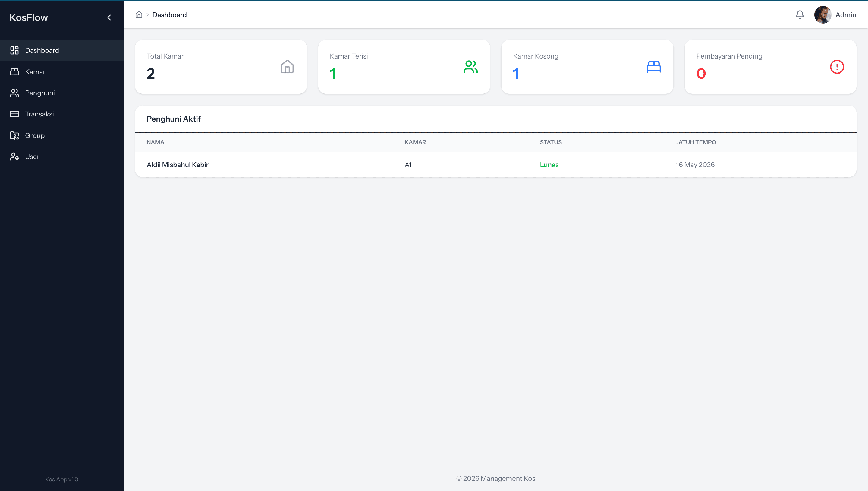Click the Kamar Kosong bed icon
The height and width of the screenshot is (491, 868).
click(654, 67)
